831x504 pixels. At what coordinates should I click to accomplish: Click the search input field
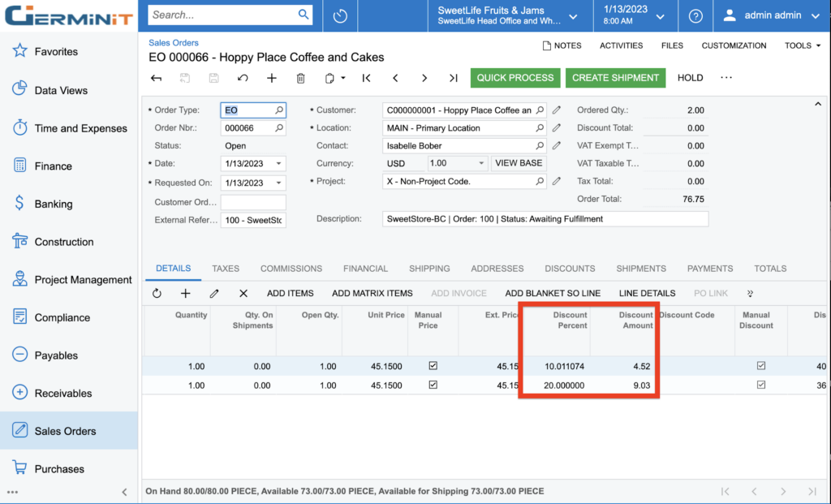pos(222,15)
